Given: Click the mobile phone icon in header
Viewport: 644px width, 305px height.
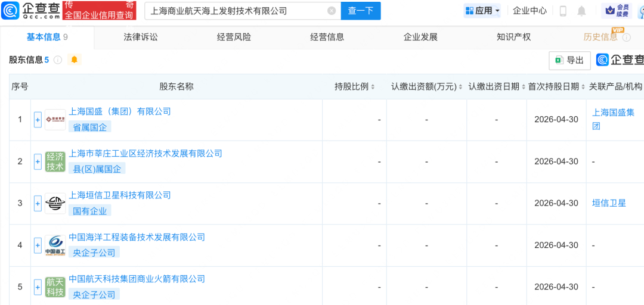Looking at the screenshot, I should point(563,11).
